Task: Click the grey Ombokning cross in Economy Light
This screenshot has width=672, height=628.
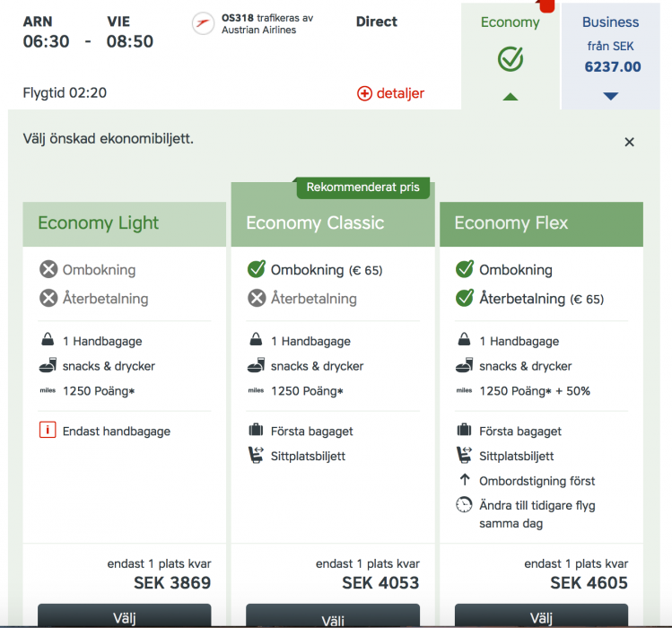Action: 48,269
